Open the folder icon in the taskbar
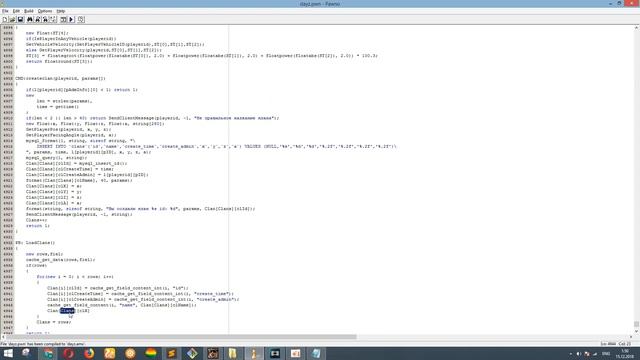 click(233, 353)
